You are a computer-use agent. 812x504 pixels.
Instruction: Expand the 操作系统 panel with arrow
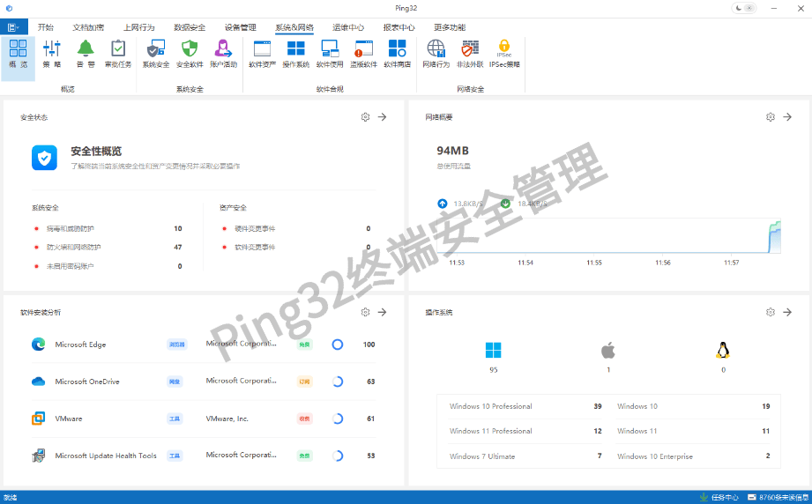[787, 312]
